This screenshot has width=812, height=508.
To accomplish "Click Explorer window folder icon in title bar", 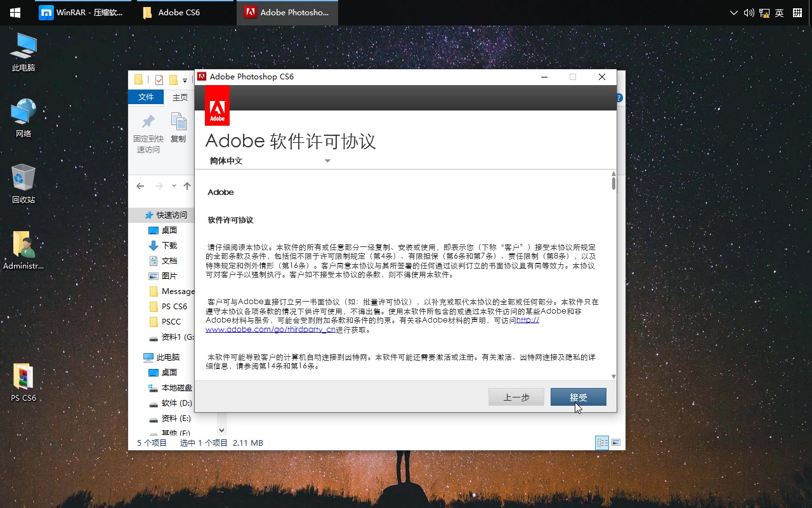I will (x=139, y=80).
